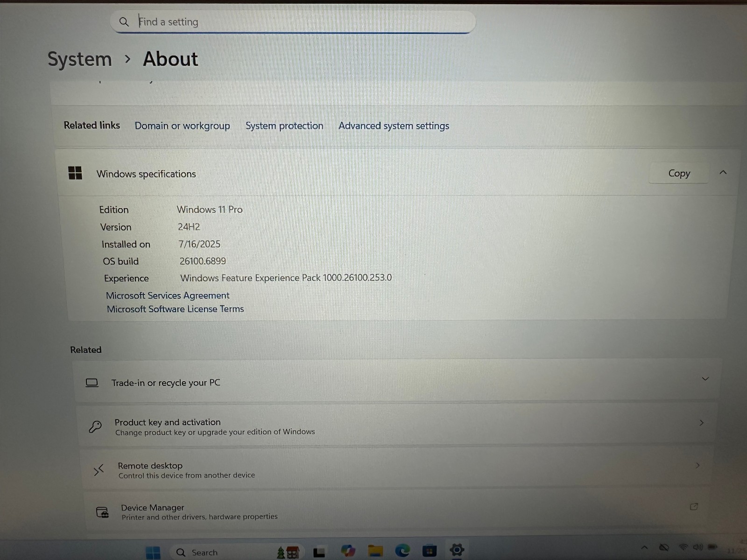Viewport: 747px width, 560px height.
Task: Show hidden system tray icons
Action: pyautogui.click(x=644, y=547)
